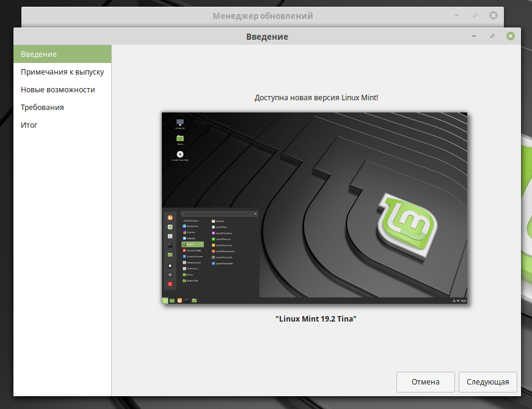Close the Введение window with green X
The height and width of the screenshot is (409, 532).
510,36
